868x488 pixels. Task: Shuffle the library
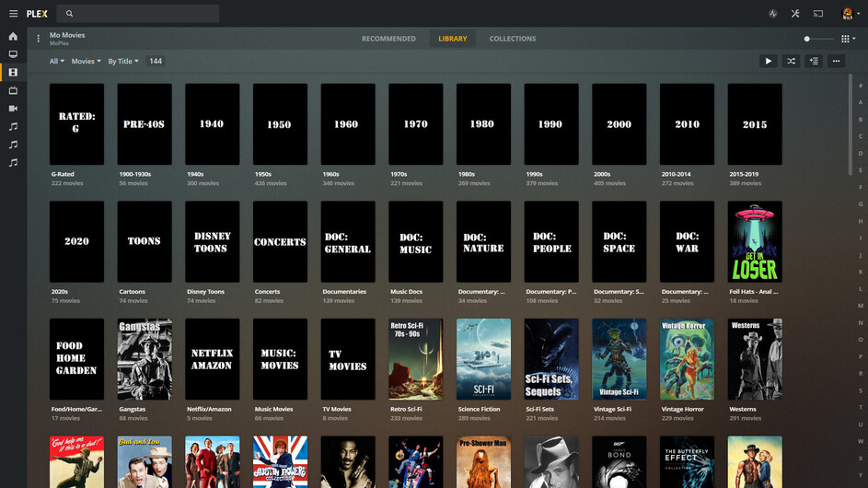(791, 61)
